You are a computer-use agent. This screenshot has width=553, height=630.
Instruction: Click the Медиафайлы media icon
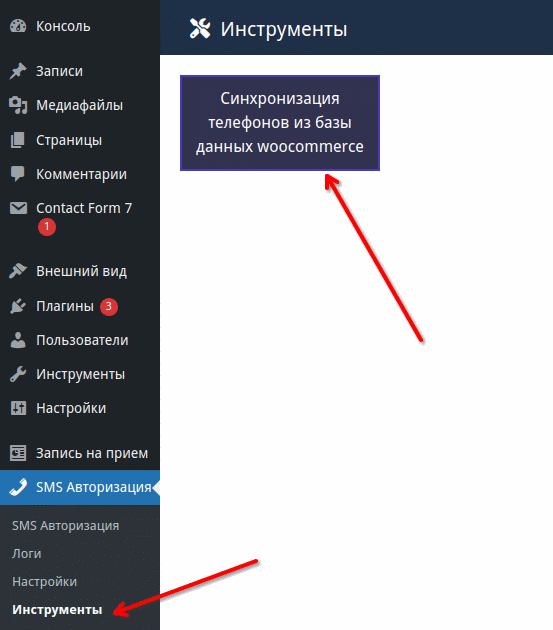click(18, 105)
